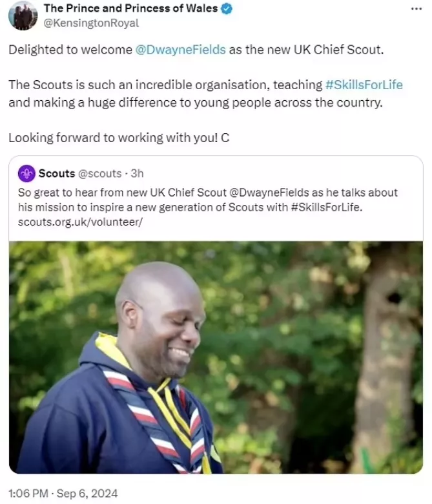Viewport: 432px width, 504px height.
Task: Open The Prince and Princess of Wales profile name
Action: coord(130,8)
